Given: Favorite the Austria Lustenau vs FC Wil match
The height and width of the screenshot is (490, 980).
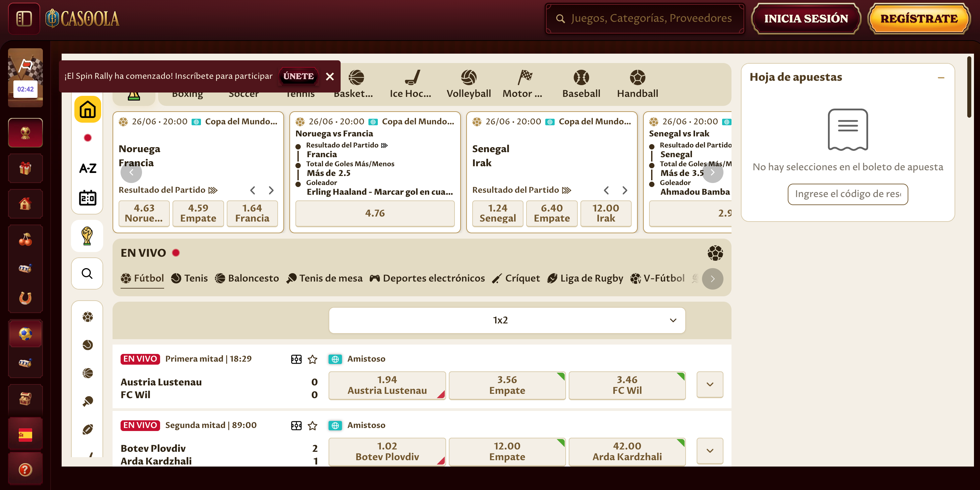Looking at the screenshot, I should tap(313, 359).
